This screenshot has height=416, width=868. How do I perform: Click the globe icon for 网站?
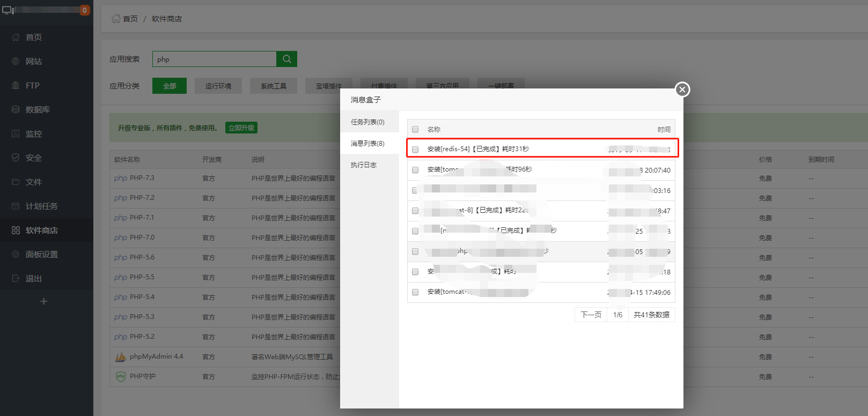(16, 61)
